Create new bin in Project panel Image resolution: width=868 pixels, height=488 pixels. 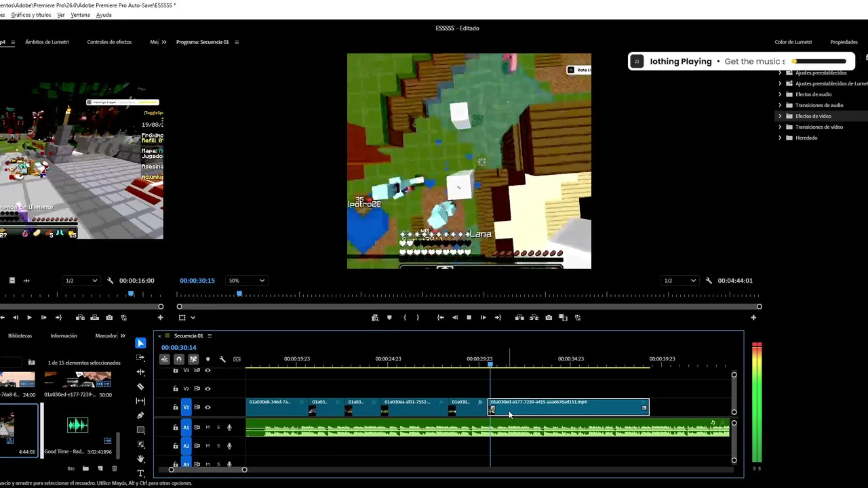coord(85,468)
